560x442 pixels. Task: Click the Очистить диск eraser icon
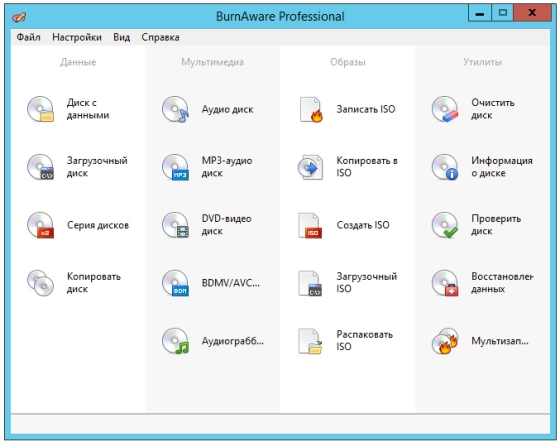pyautogui.click(x=445, y=109)
